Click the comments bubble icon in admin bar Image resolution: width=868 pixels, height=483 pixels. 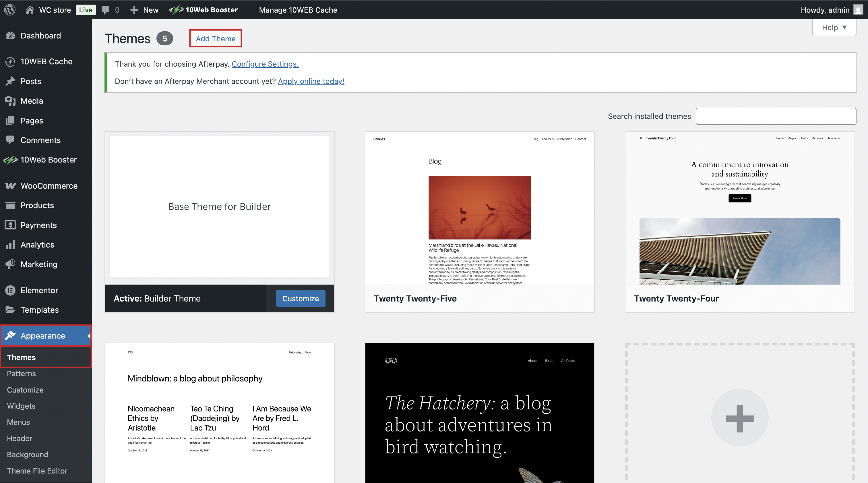(x=105, y=10)
